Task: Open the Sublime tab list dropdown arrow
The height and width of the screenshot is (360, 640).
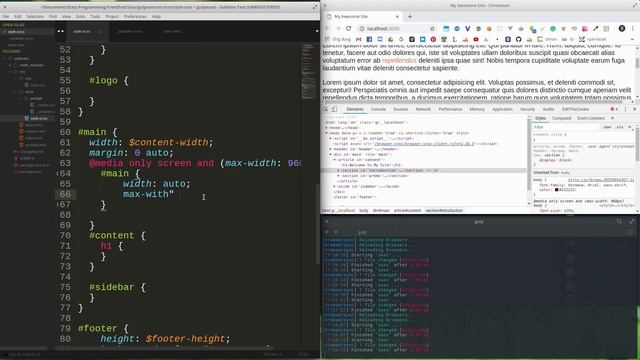Action: click(x=317, y=31)
